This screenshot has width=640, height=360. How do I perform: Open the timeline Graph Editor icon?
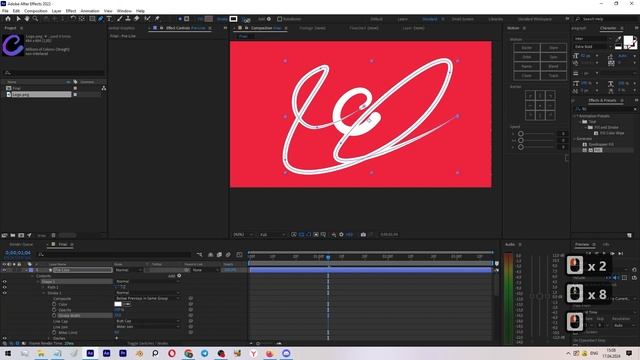coord(239,255)
